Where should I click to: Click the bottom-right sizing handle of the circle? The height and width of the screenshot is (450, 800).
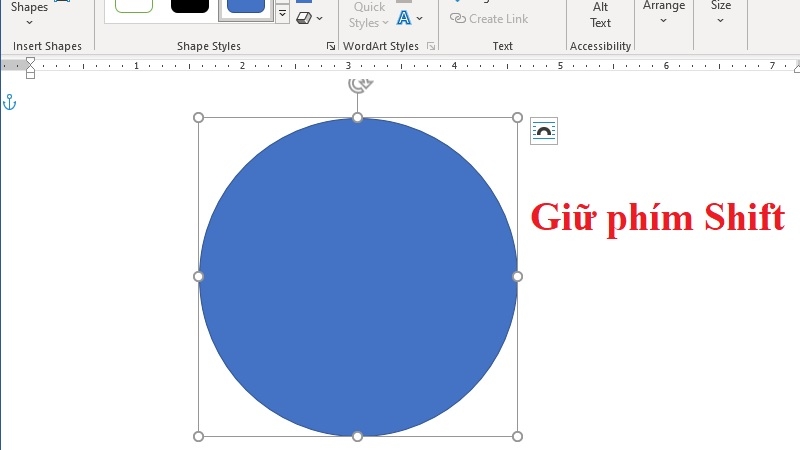[x=517, y=436]
